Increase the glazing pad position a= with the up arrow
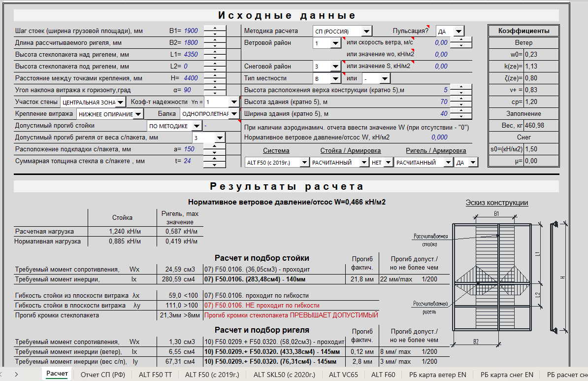The height and width of the screenshot is (381, 588). [215, 146]
